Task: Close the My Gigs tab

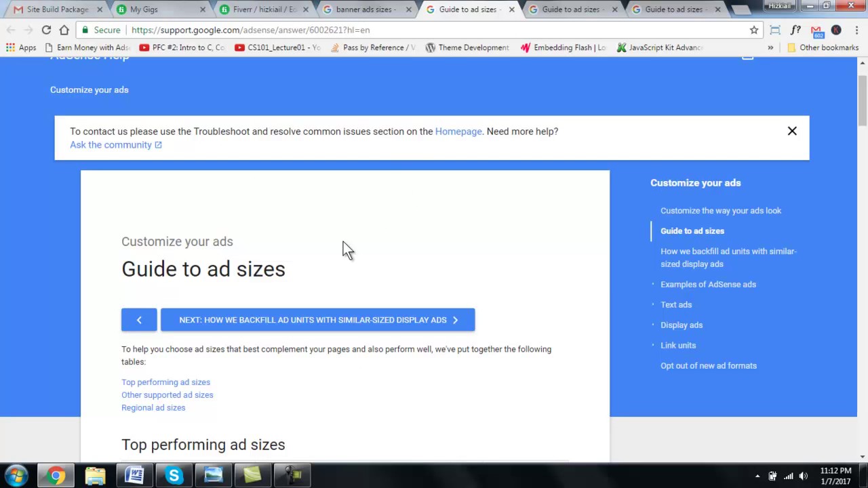Action: pyautogui.click(x=202, y=9)
